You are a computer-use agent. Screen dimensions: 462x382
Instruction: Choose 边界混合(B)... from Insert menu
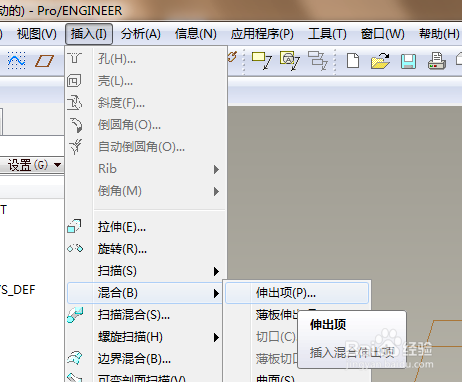[x=145, y=359]
